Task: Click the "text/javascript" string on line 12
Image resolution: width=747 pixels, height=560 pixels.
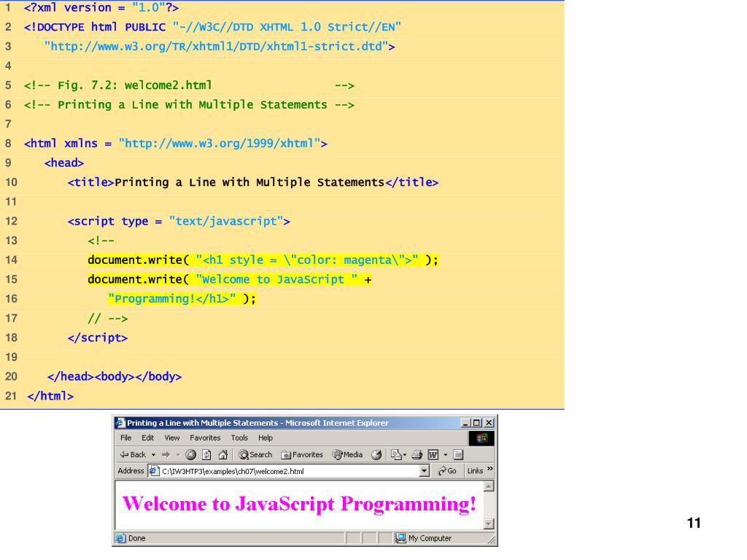Action: click(x=226, y=222)
